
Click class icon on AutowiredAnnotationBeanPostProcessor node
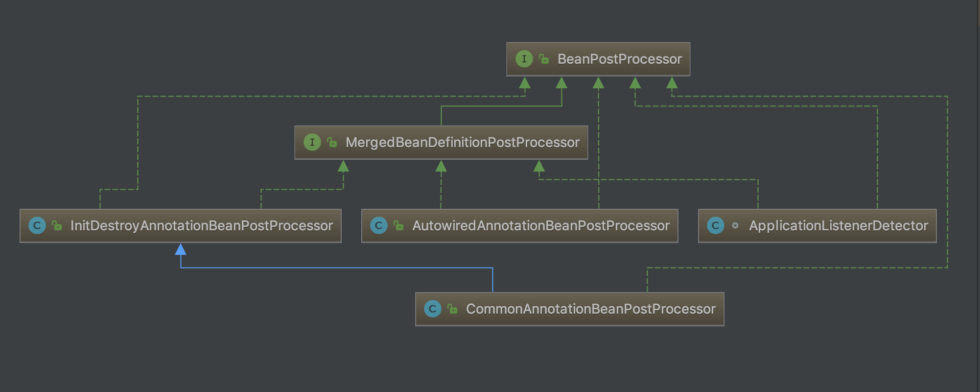coord(379,225)
